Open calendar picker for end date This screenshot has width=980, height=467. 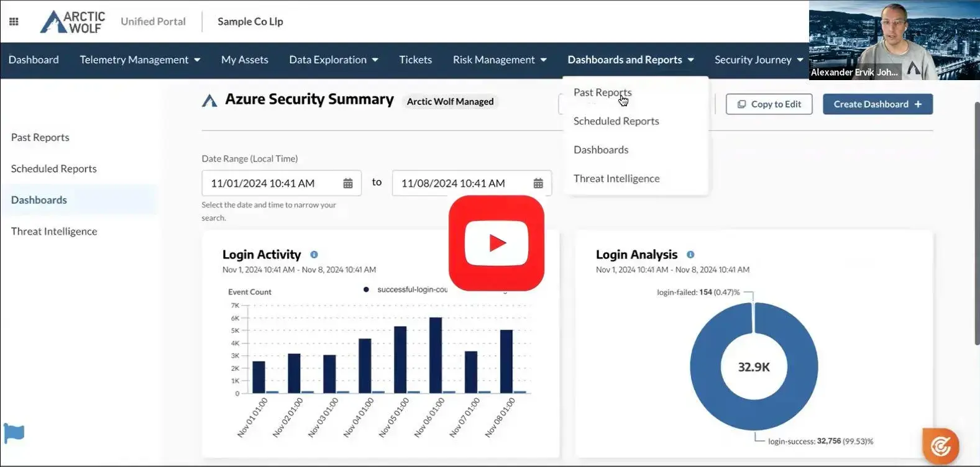tap(538, 183)
